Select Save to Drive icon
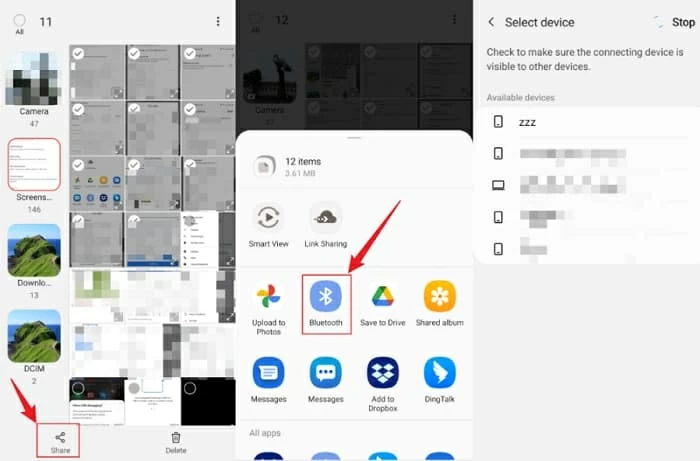This screenshot has height=461, width=700. coord(382,297)
